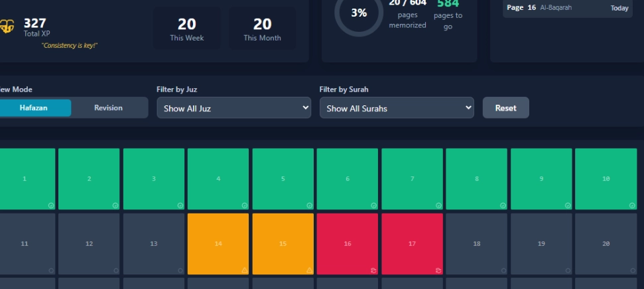644x289 pixels.
Task: Click the "Filter by Juz" label
Action: pos(176,89)
